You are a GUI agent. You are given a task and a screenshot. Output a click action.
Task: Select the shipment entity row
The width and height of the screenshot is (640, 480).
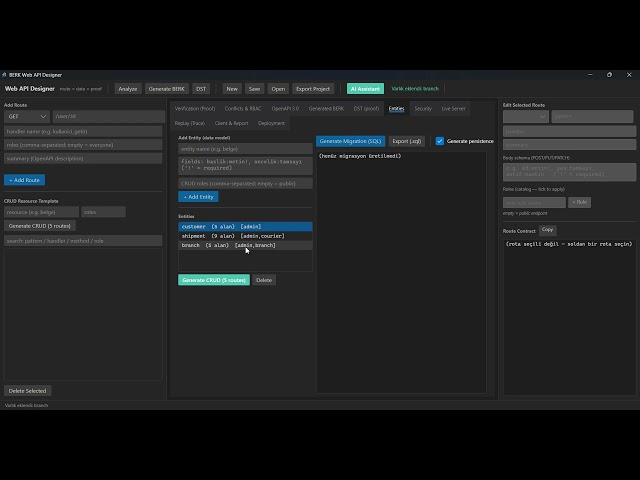[245, 236]
